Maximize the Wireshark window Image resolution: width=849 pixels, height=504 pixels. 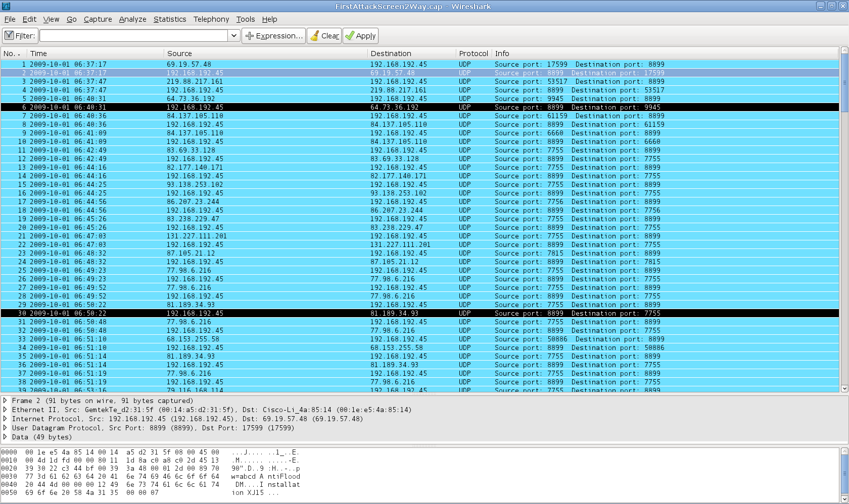click(831, 6)
